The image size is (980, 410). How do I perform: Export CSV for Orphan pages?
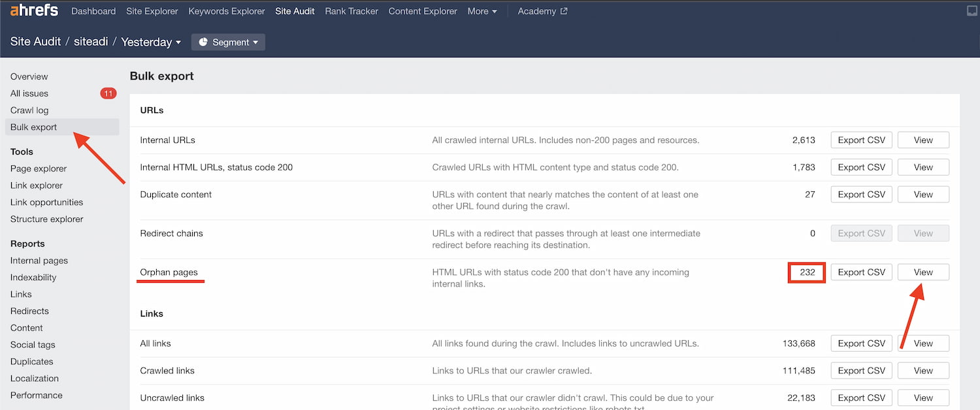861,272
